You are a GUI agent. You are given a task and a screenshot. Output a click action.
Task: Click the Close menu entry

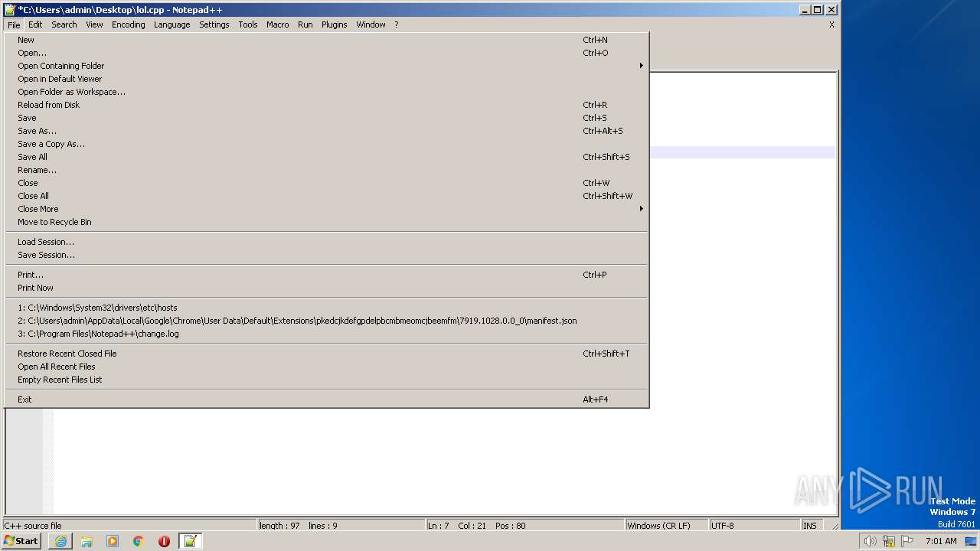point(327,183)
